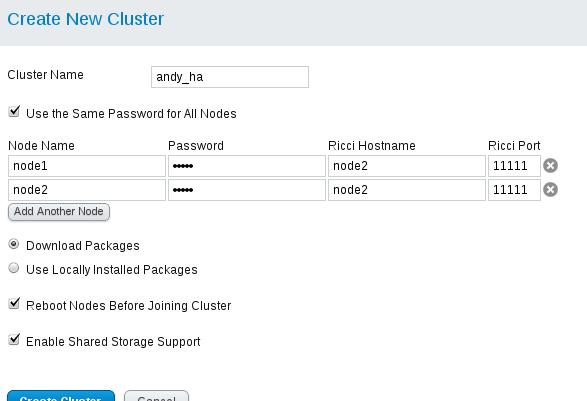The width and height of the screenshot is (587, 401).
Task: Edit Ricci Hostname in the second row
Action: pos(407,190)
